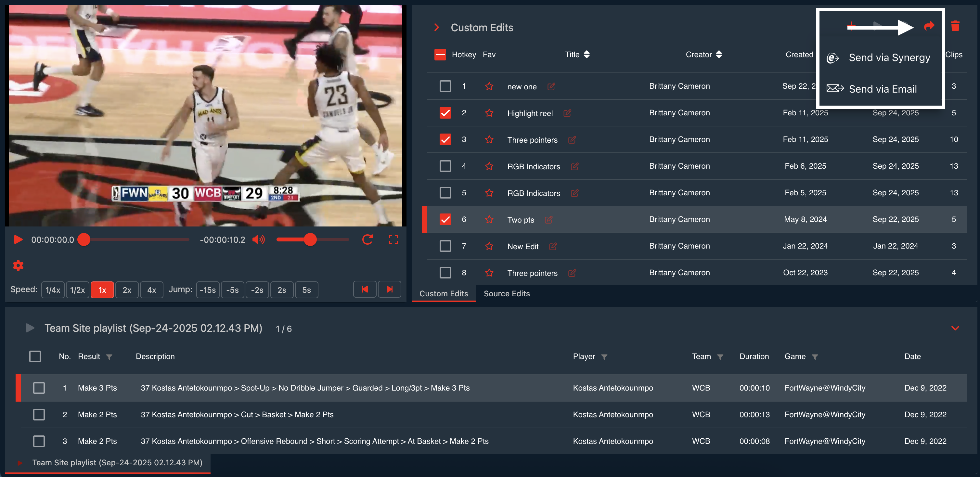
Task: Collapse the playlist with the red chevron
Action: pyautogui.click(x=955, y=328)
